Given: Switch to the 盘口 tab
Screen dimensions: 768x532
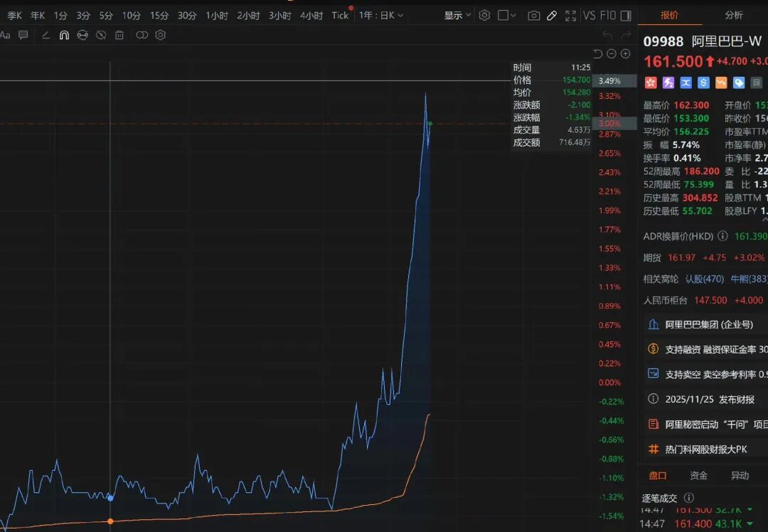Looking at the screenshot, I should 658,475.
